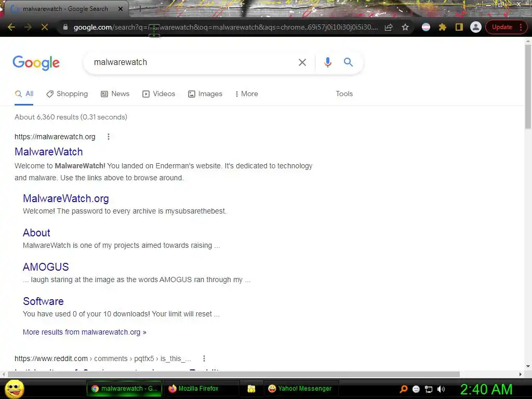
Task: Click the volume speaker tray icon
Action: tap(441, 389)
